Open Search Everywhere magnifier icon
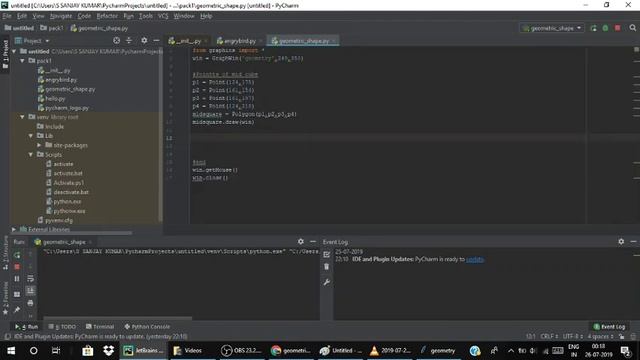 point(633,28)
